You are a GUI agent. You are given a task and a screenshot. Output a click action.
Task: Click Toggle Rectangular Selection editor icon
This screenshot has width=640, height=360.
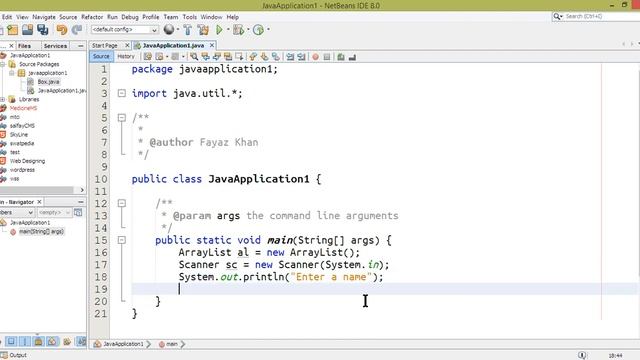(x=239, y=57)
